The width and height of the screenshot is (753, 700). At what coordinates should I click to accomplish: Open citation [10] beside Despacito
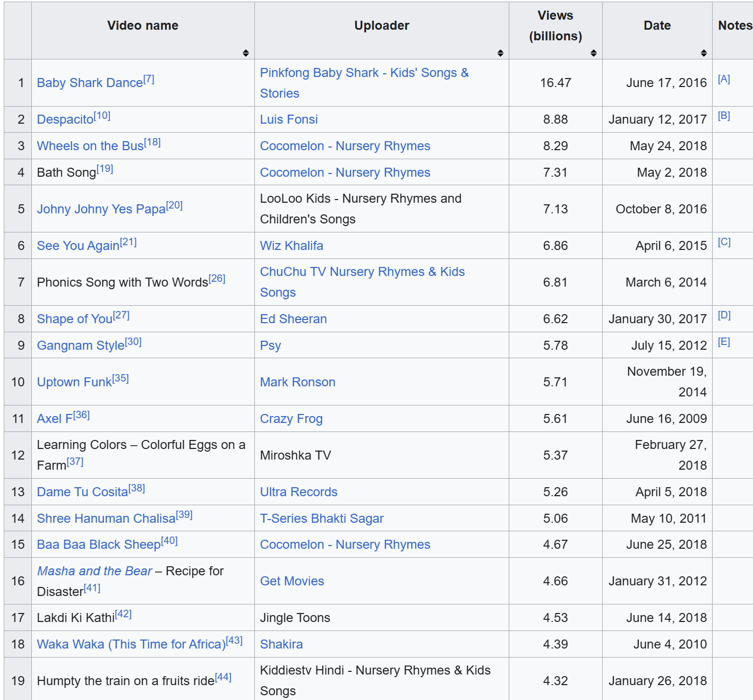click(102, 116)
